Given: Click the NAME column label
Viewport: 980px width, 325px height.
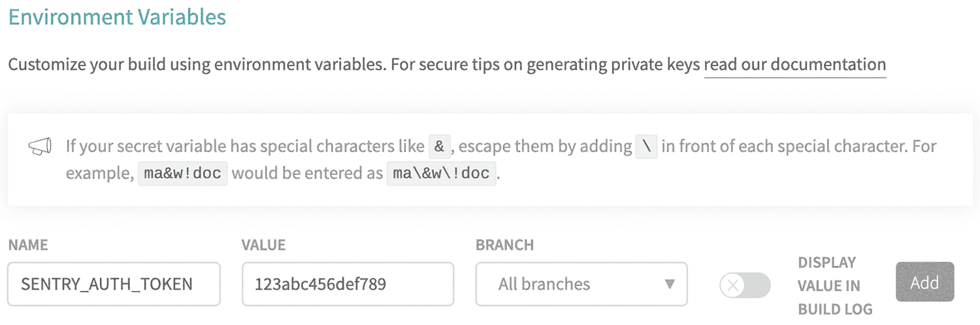Looking at the screenshot, I should tap(28, 245).
